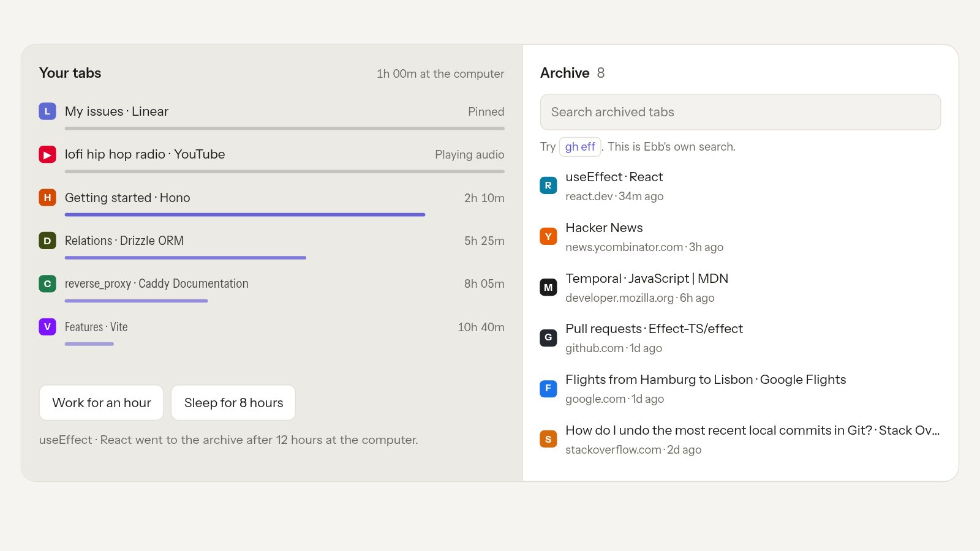Click the 1h 00m at the computer text
Screen dimensions: 980x551
point(440,73)
